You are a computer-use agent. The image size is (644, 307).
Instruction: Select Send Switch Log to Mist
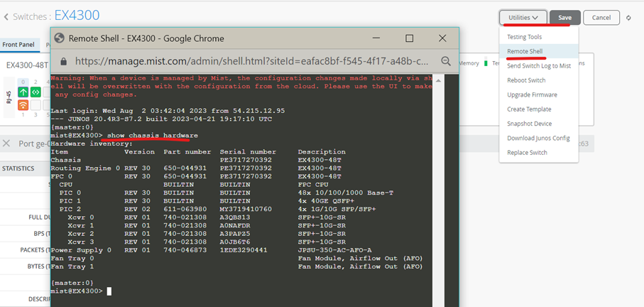tap(539, 66)
